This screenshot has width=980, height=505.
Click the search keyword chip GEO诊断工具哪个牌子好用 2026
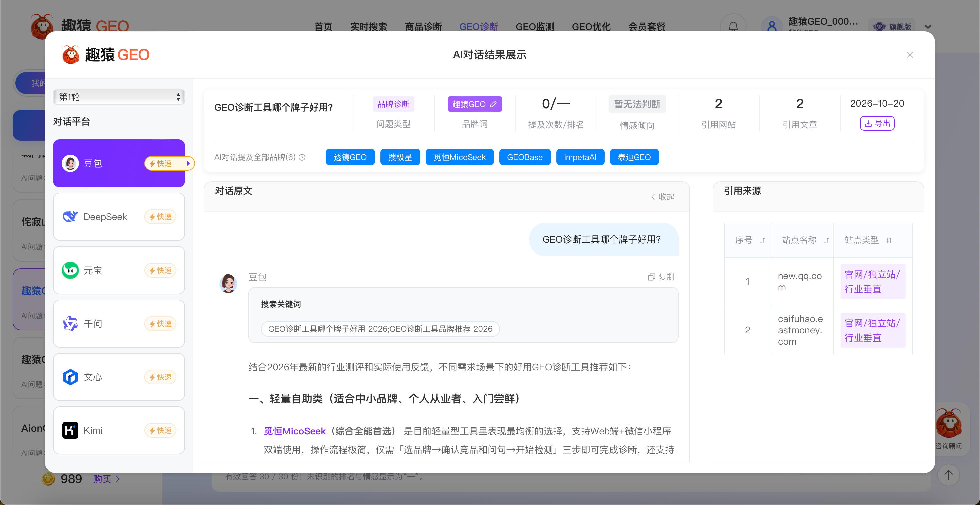pos(380,329)
